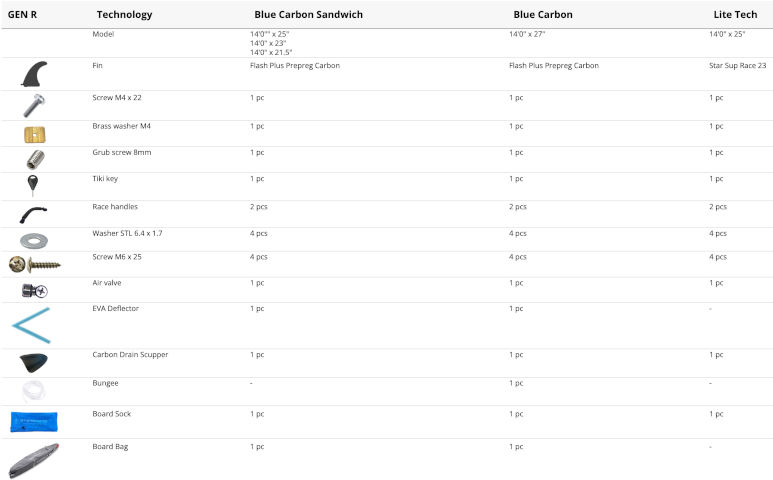This screenshot has width=773, height=480.
Task: Click the Blue Carbon Sandwich column header
Action: pyautogui.click(x=308, y=15)
